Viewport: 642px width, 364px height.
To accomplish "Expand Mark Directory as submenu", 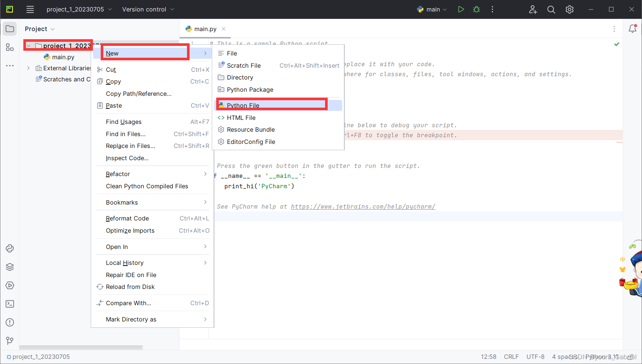I will point(153,319).
